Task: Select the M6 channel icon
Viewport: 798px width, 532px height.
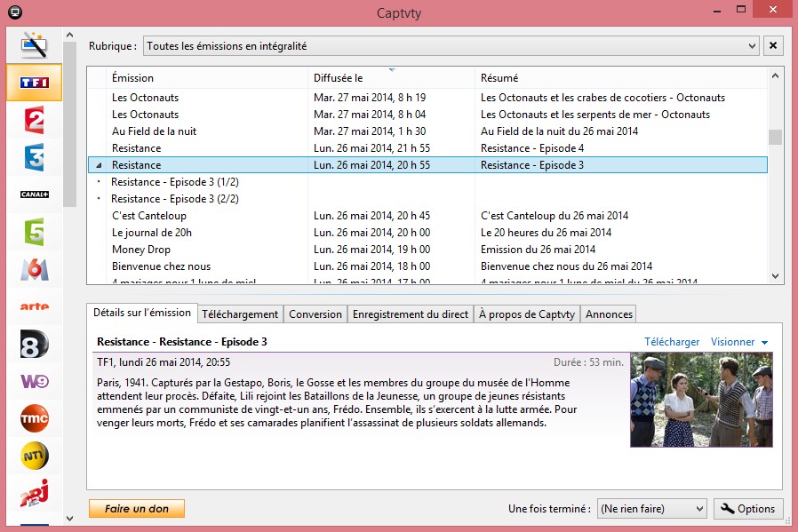Action: tap(34, 269)
